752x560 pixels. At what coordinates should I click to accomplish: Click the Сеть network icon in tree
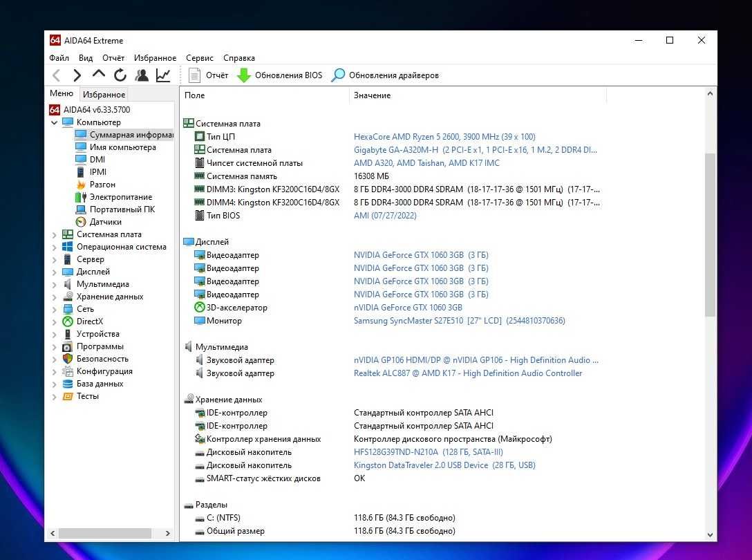[x=68, y=309]
